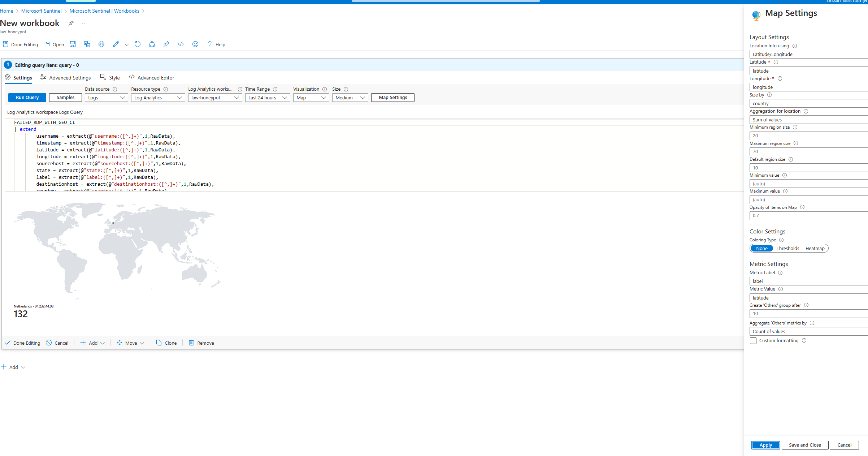Click Metric Label field with label
This screenshot has height=456, width=868.
tap(808, 281)
